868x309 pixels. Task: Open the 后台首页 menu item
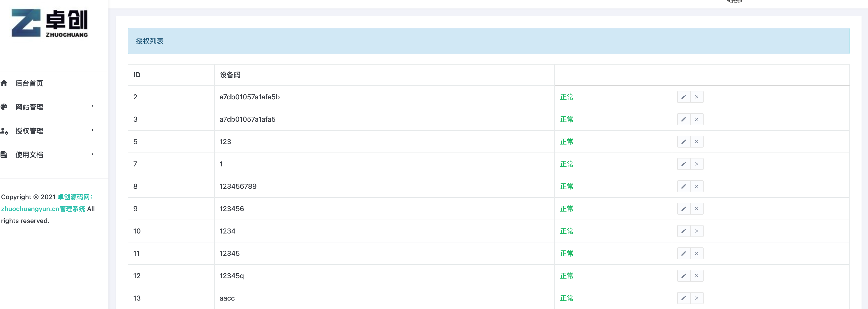point(29,83)
